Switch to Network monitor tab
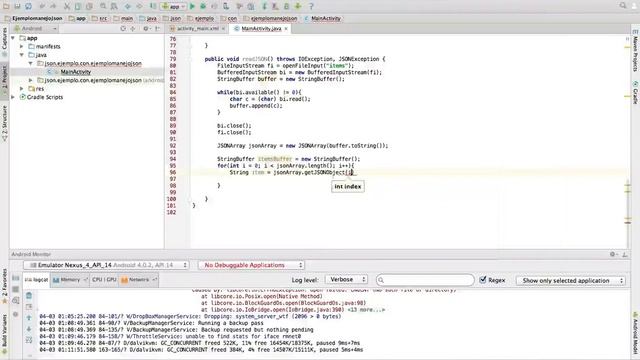 [139, 280]
